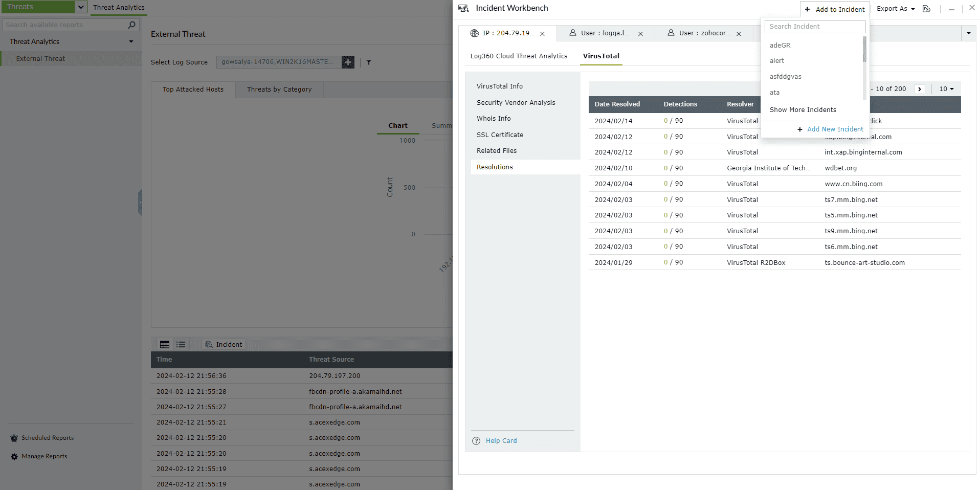Select the VirusTotal tab
This screenshot has height=490, width=980.
pos(601,56)
